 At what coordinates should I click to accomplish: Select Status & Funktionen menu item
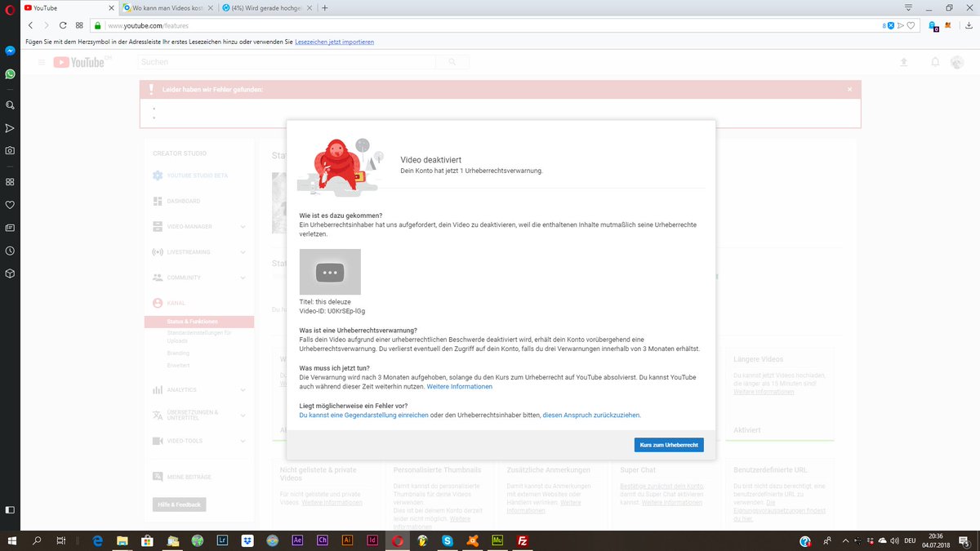(x=199, y=322)
